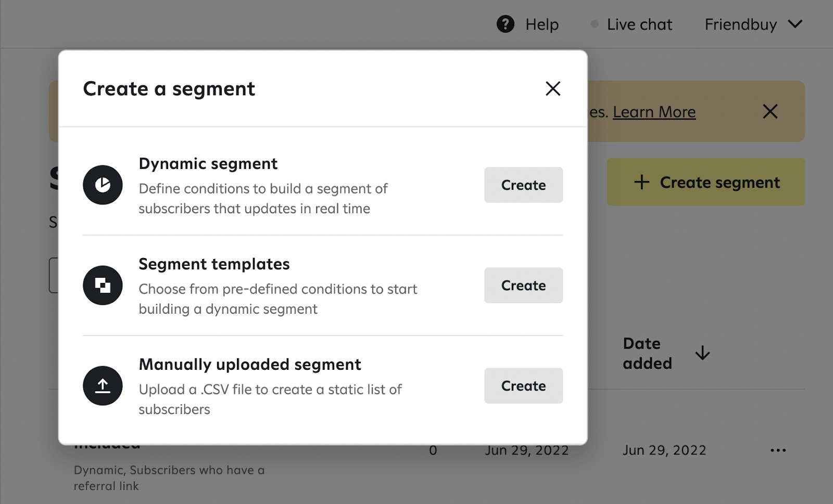833x504 pixels.
Task: Create from Segment templates
Action: pos(523,286)
